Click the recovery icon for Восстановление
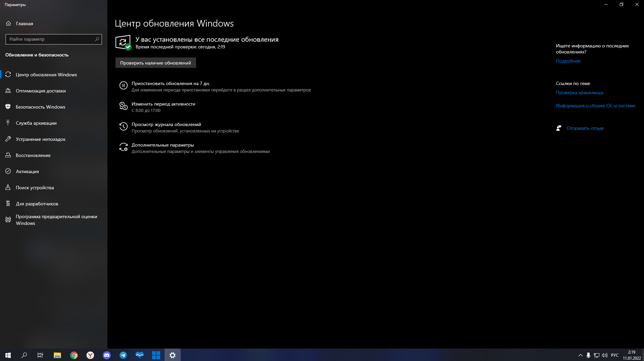 tap(8, 155)
